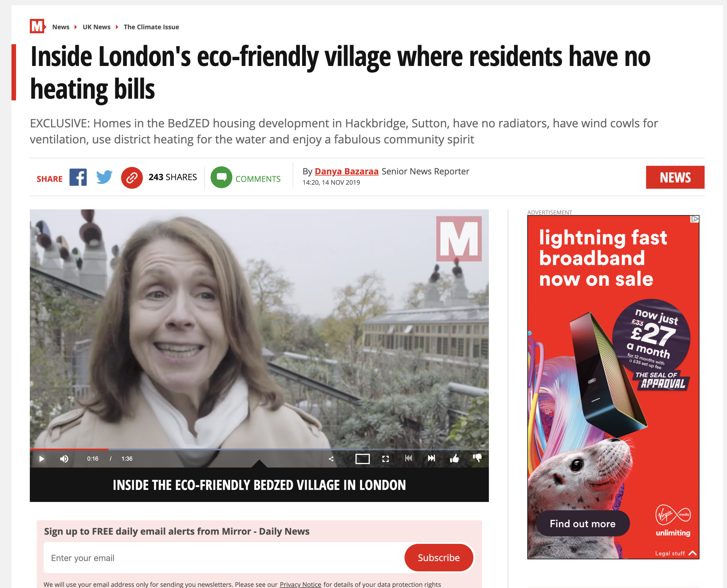Expand Legal stuff chevron in ad
Viewport: 727px width, 588px height.
click(x=693, y=553)
